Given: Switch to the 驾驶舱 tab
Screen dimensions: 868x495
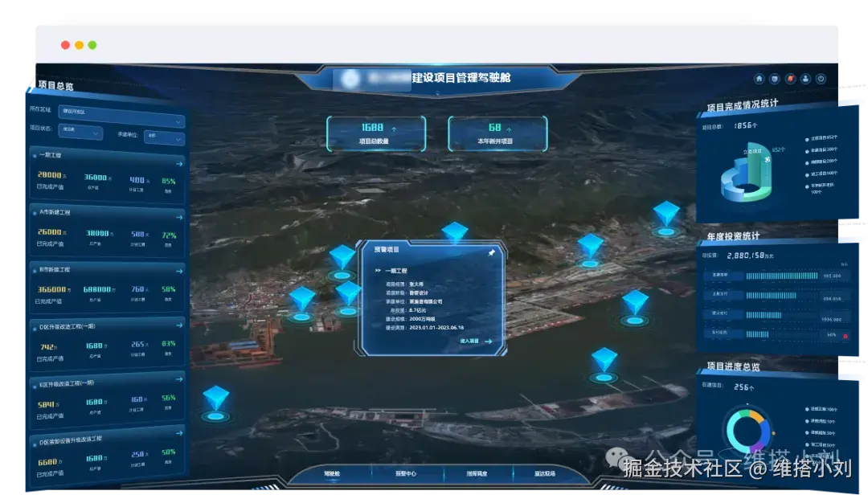Looking at the screenshot, I should click(x=332, y=474).
